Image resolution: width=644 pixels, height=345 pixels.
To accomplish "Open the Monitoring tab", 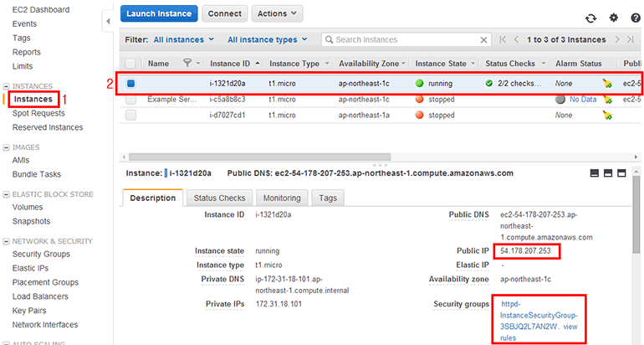I will (281, 198).
